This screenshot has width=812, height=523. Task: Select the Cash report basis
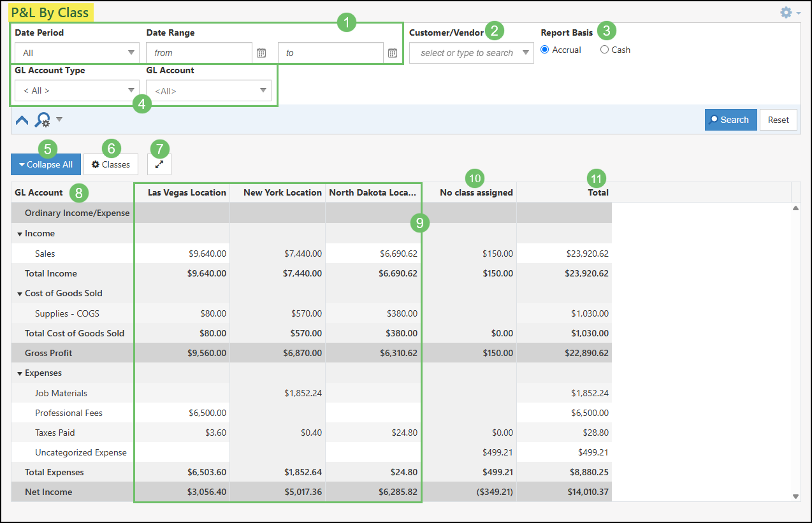(x=604, y=50)
